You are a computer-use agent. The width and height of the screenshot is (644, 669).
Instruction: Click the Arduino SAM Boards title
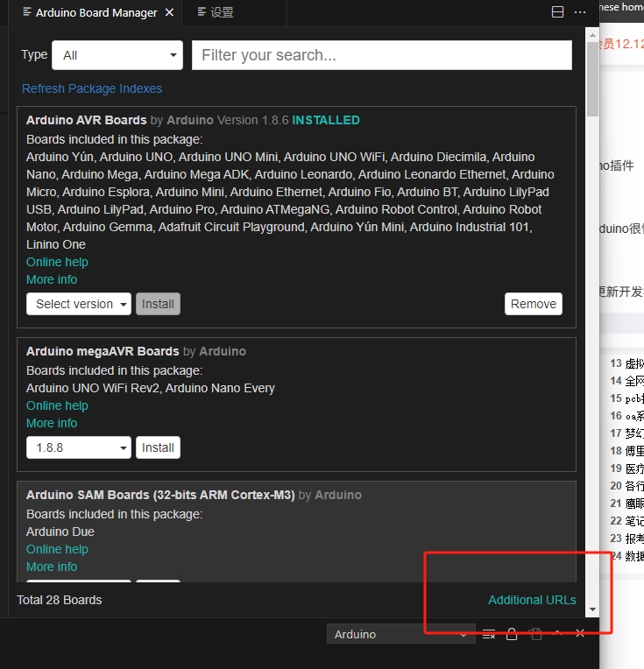click(x=160, y=495)
